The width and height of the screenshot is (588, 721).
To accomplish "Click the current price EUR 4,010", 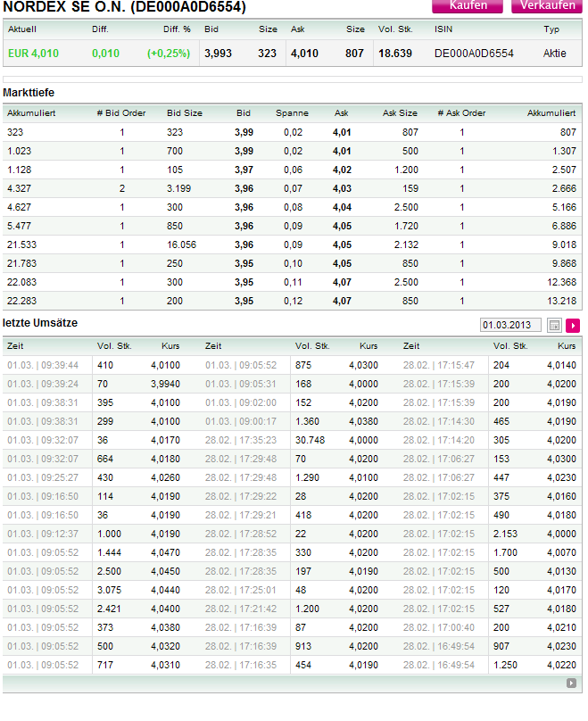I will [33, 54].
